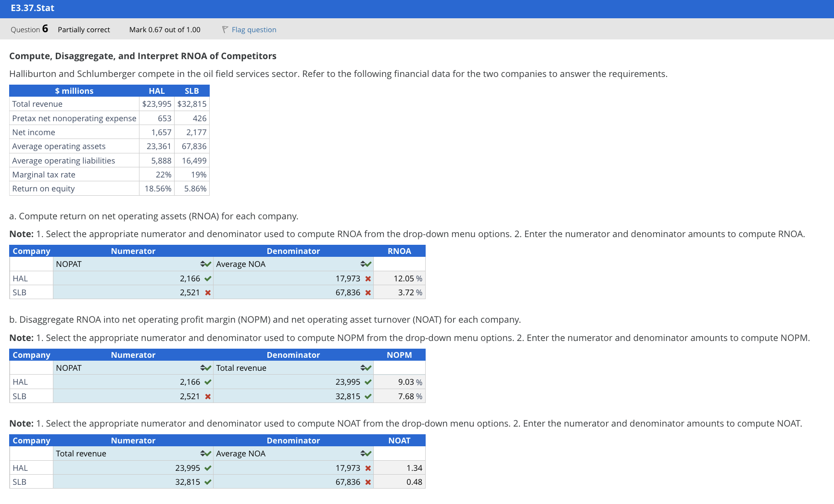Click the red X icon beside SLB RNOA numerator
Viewport: 834px width, 504px height.
(208, 292)
